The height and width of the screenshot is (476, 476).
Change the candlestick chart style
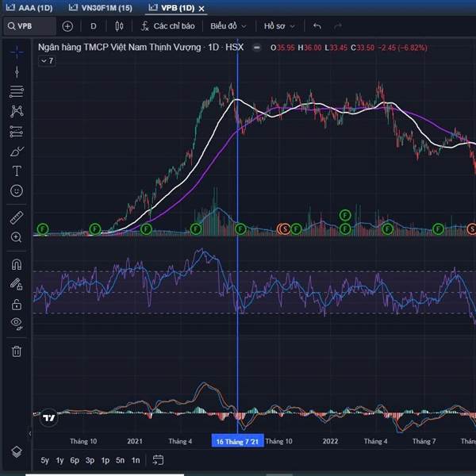119,26
